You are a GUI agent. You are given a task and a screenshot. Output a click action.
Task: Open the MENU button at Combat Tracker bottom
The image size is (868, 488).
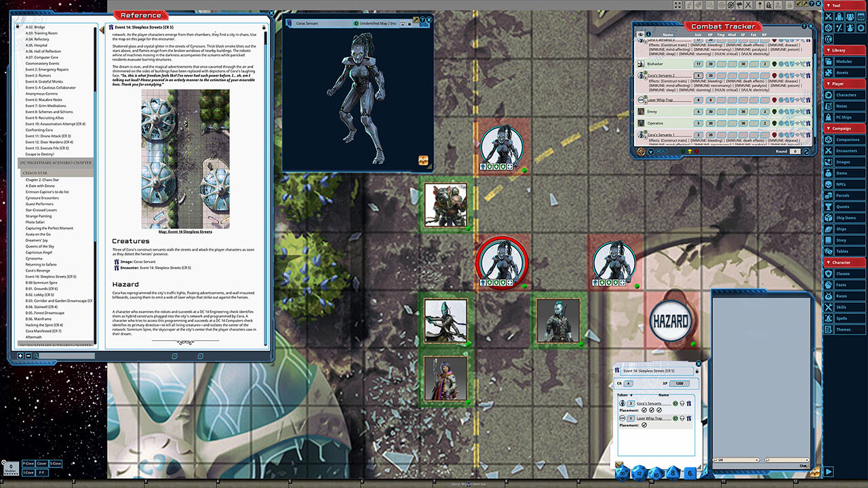point(660,150)
